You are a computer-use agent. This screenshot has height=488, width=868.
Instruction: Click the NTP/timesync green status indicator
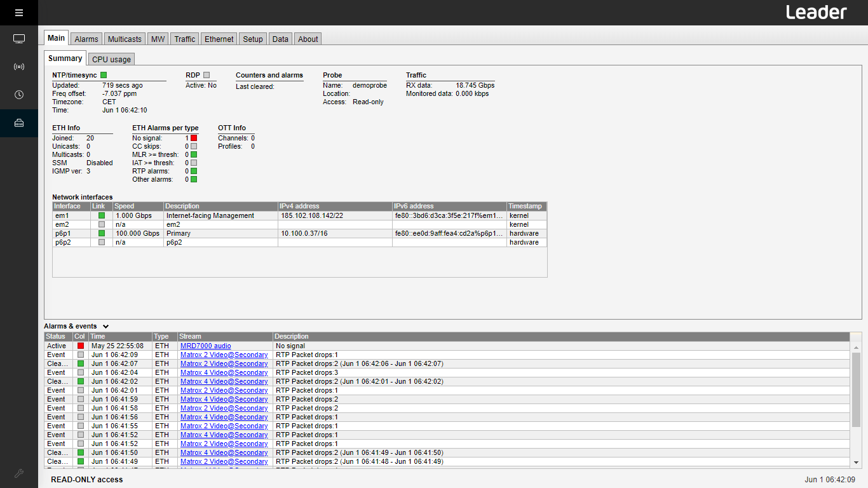click(104, 75)
